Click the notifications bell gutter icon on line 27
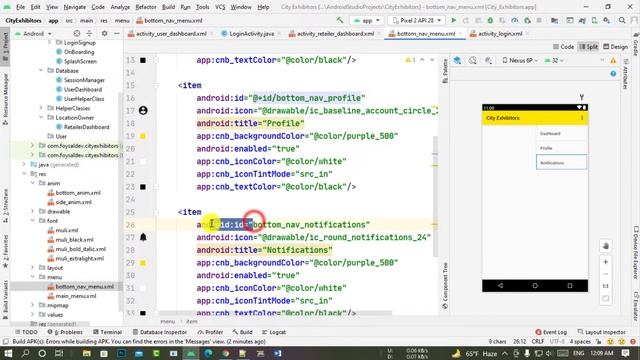 pyautogui.click(x=143, y=237)
